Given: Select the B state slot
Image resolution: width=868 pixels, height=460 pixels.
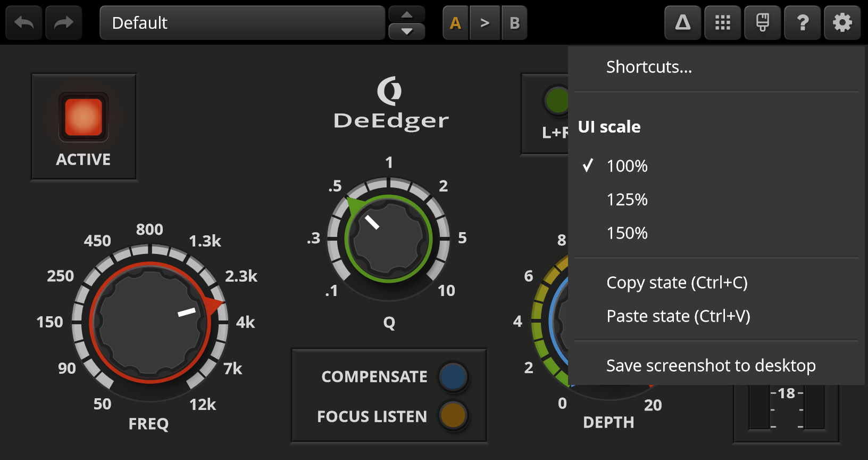Looking at the screenshot, I should 514,23.
